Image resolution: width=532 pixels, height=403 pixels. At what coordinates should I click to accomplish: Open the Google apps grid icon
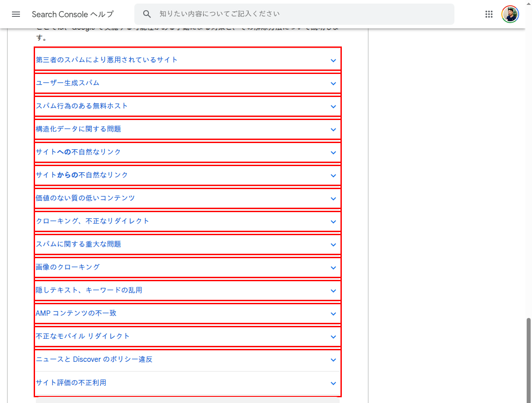(x=489, y=14)
